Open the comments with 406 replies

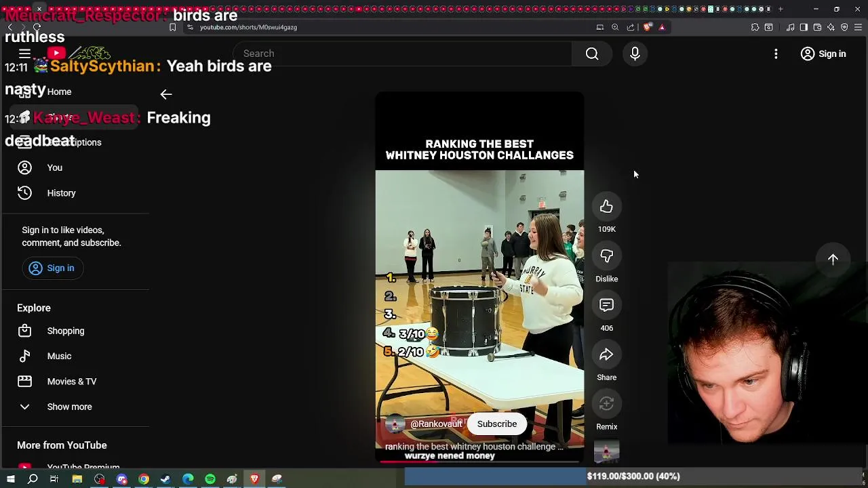[606, 306]
